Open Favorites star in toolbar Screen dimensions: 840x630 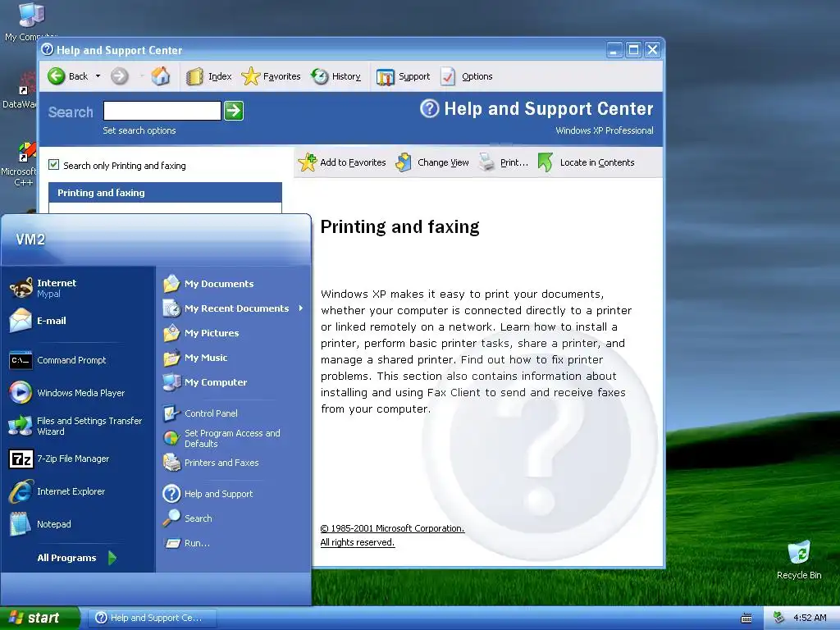(x=250, y=76)
